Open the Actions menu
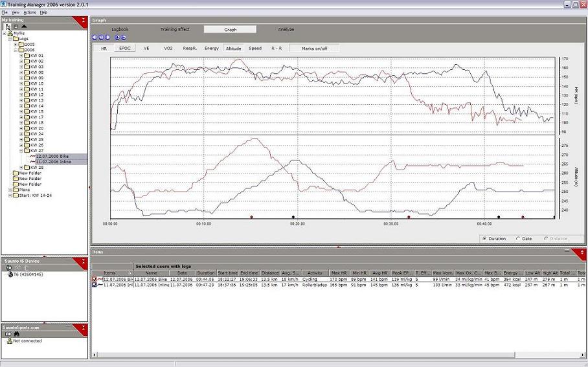 30,12
